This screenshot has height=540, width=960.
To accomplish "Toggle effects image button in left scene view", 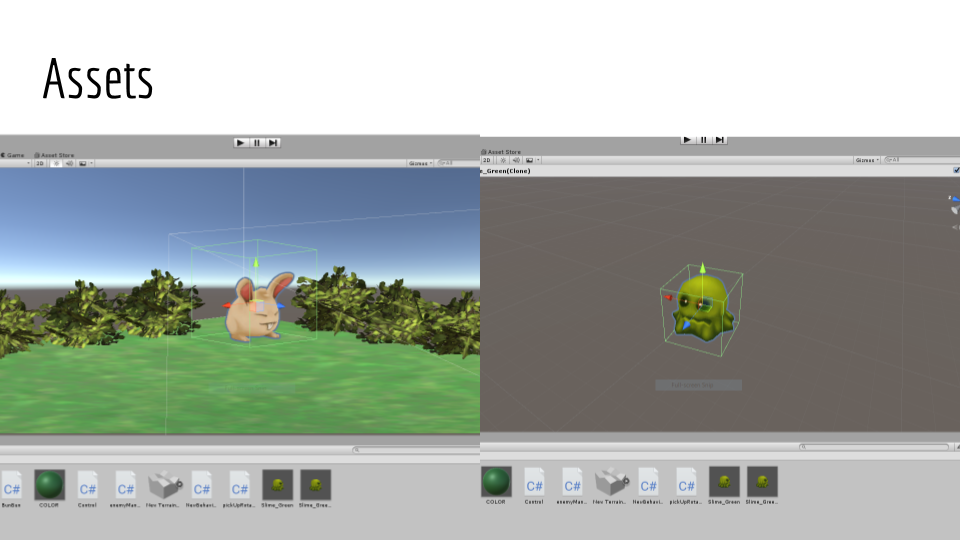I will coord(83,163).
